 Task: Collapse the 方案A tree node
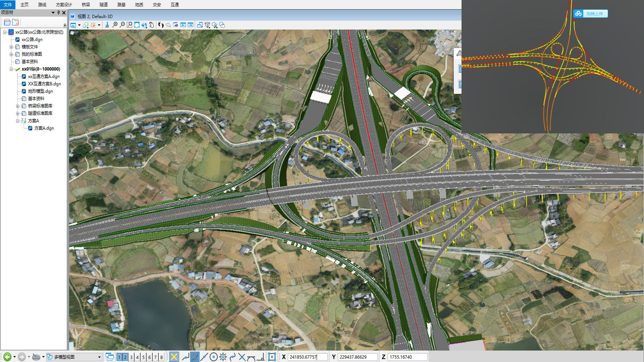(x=18, y=121)
